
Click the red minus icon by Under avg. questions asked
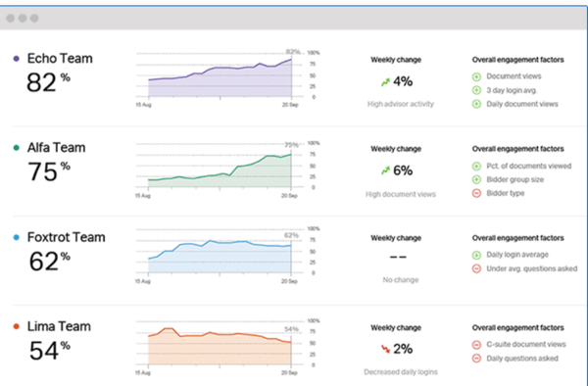[476, 268]
